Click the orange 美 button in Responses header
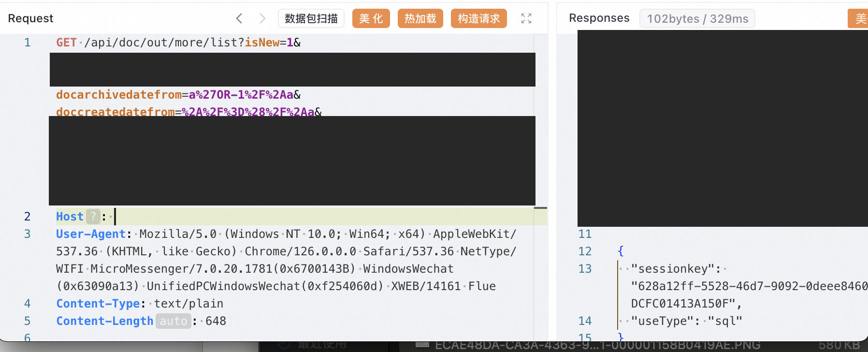 tap(858, 18)
